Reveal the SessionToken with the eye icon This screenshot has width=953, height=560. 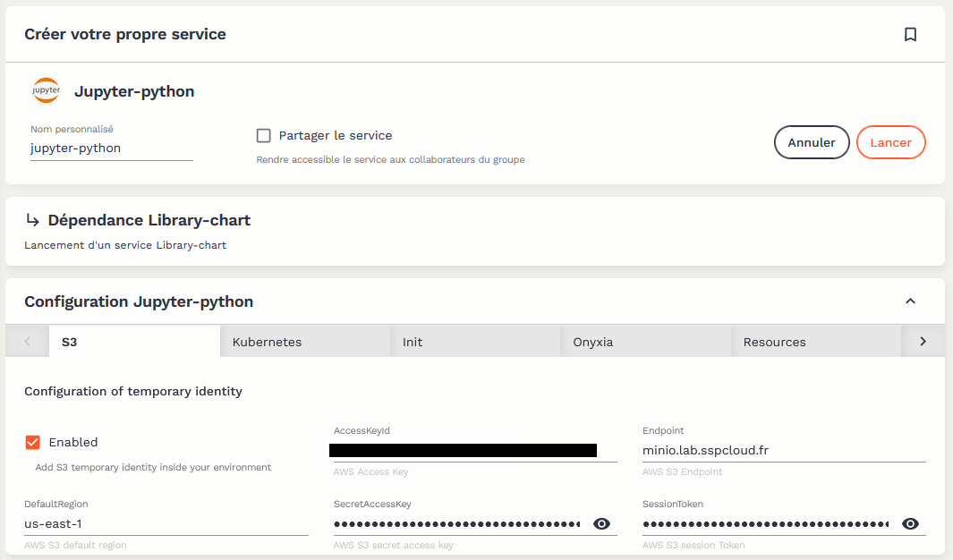click(x=910, y=524)
